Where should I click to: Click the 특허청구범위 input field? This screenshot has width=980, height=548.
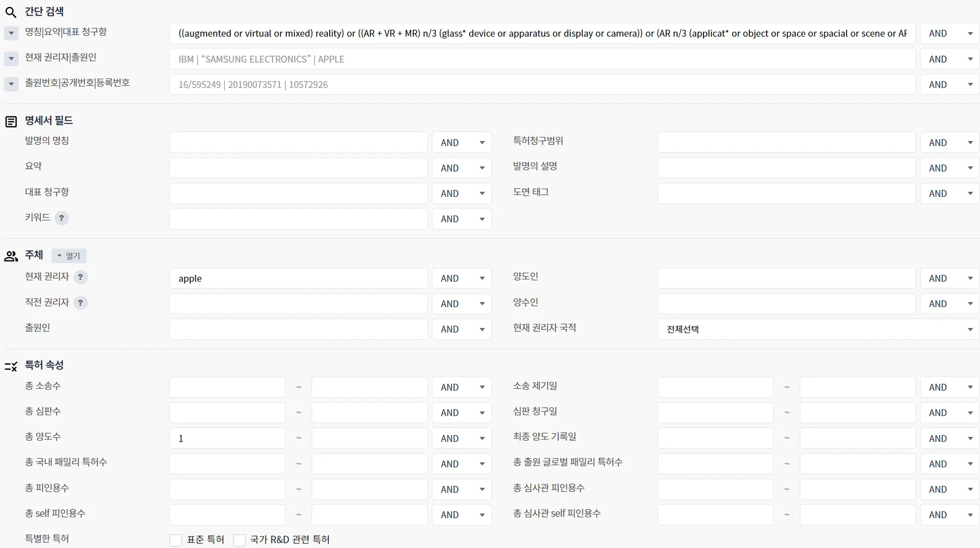click(x=786, y=143)
